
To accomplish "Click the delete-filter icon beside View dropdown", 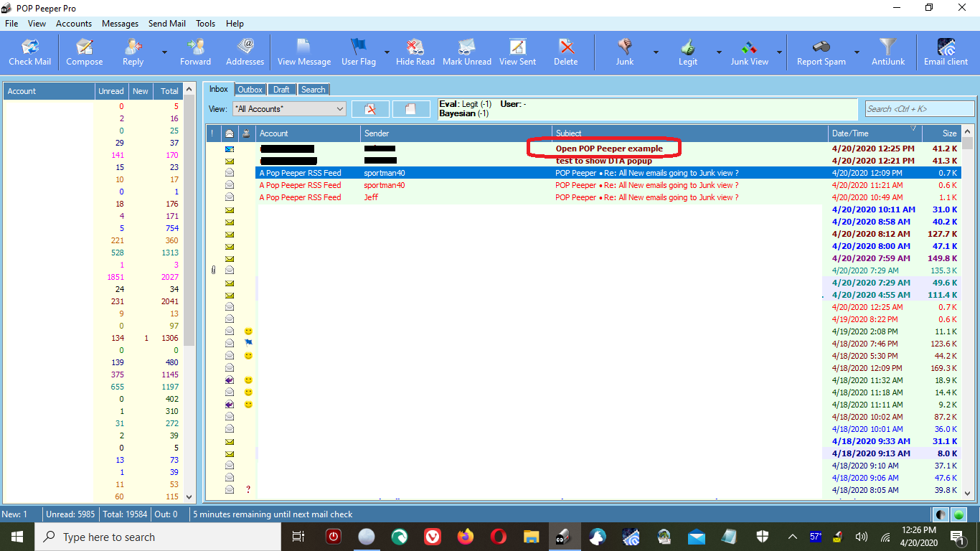I will click(370, 109).
